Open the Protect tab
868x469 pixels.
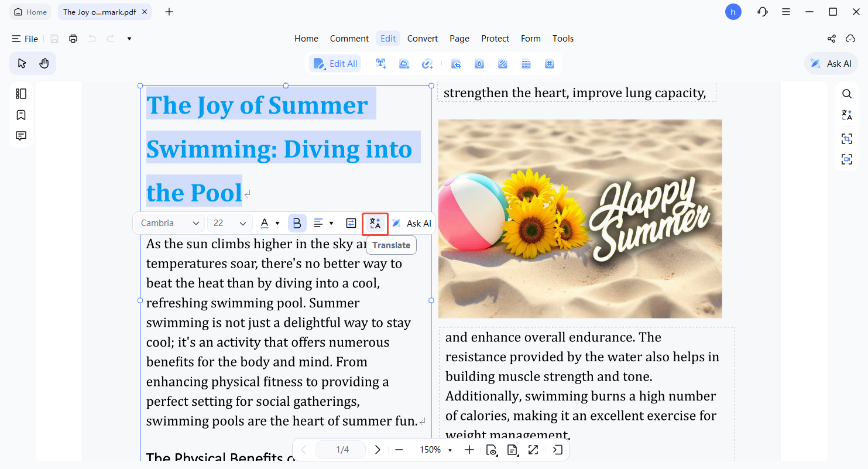coord(495,39)
